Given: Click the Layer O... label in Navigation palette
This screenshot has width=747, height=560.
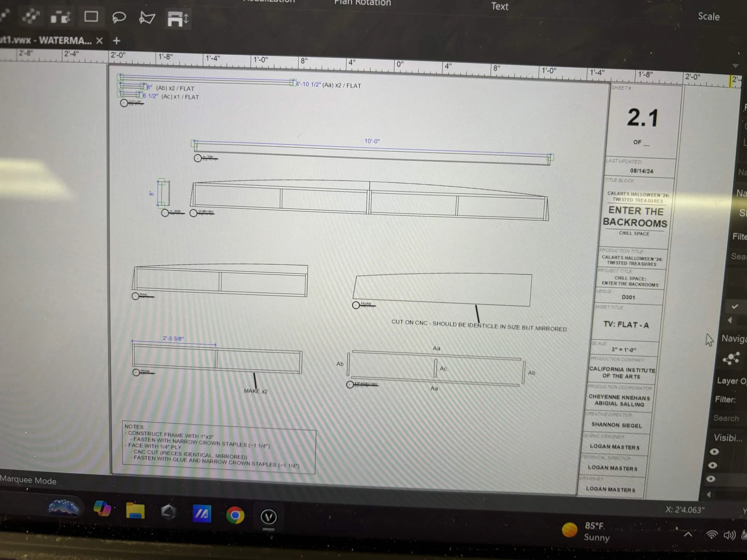Looking at the screenshot, I should 731,381.
